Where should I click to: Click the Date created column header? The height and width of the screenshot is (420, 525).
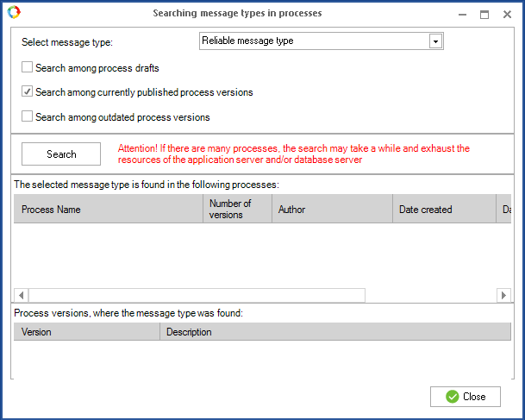pyautogui.click(x=444, y=210)
